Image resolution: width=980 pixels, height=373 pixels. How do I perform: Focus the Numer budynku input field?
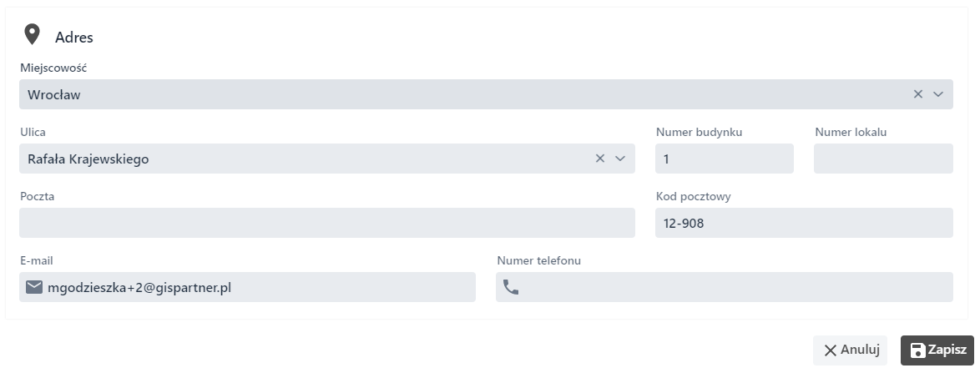point(724,159)
